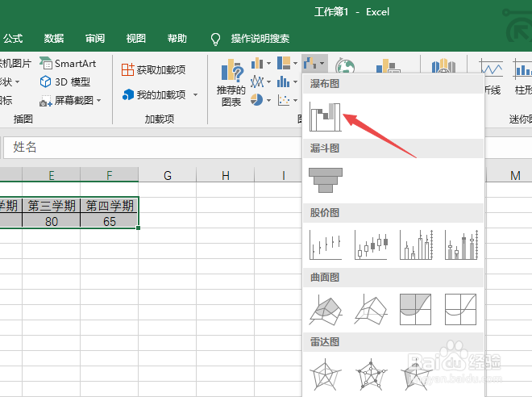Screen dimensions: 532x397
Task: Select cell containing 第四学期
Action: click(110, 206)
